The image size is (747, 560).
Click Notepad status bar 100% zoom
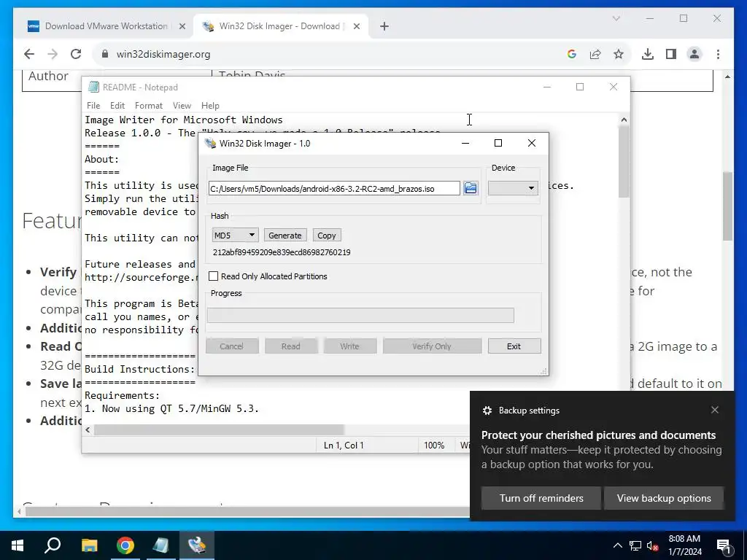pyautogui.click(x=434, y=446)
